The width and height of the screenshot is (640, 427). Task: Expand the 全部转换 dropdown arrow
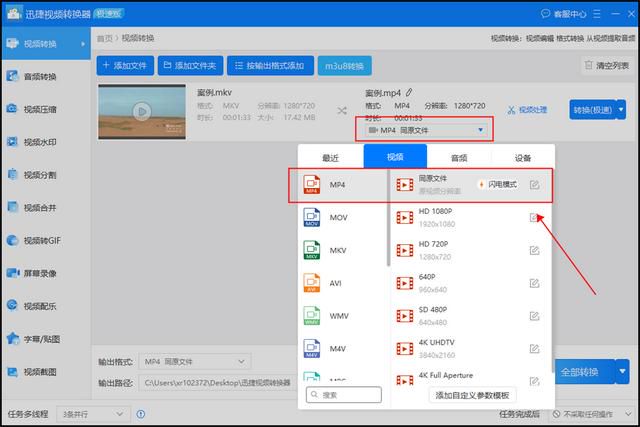click(x=622, y=371)
